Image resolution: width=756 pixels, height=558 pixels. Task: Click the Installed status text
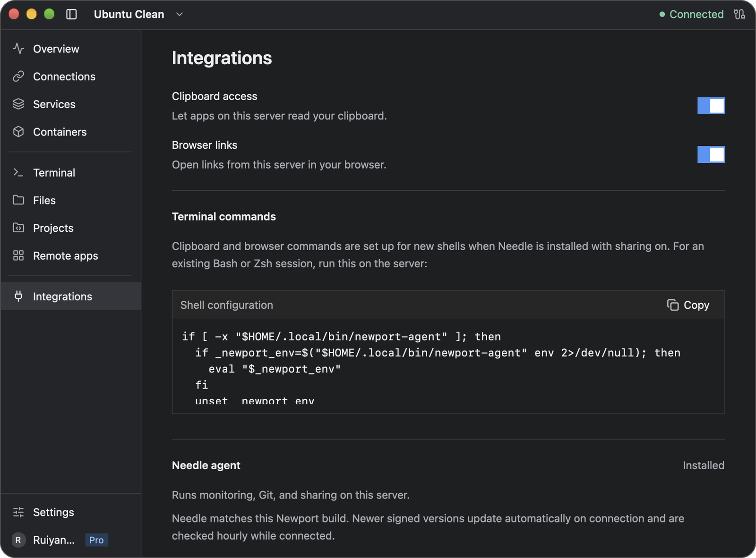(x=704, y=465)
